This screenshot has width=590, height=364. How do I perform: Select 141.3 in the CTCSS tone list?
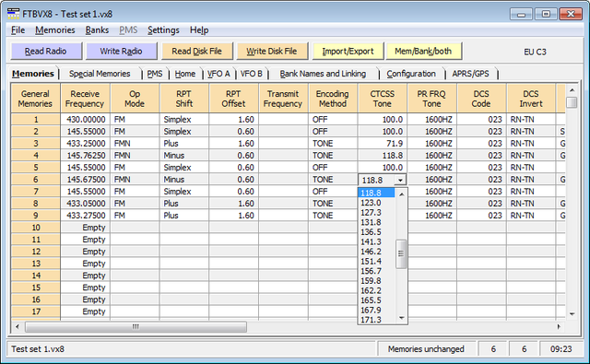click(376, 241)
